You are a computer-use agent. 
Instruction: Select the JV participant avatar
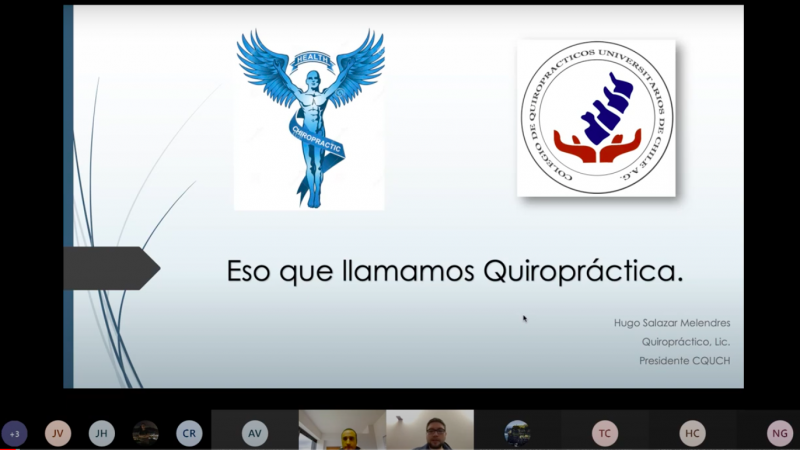(58, 433)
